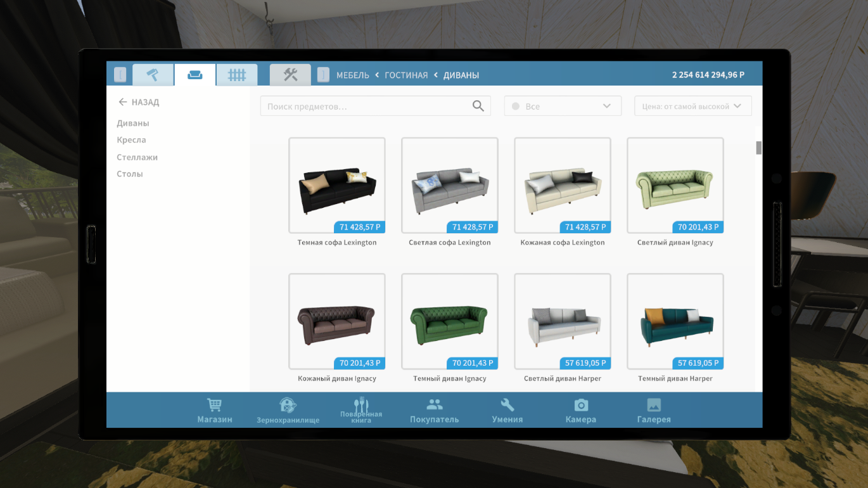The image size is (868, 488).
Task: Open the paint roller category tab
Action: coord(153,75)
